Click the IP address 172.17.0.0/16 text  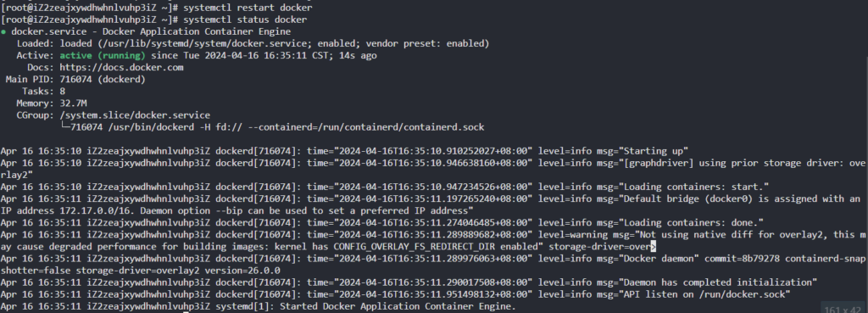click(x=95, y=211)
